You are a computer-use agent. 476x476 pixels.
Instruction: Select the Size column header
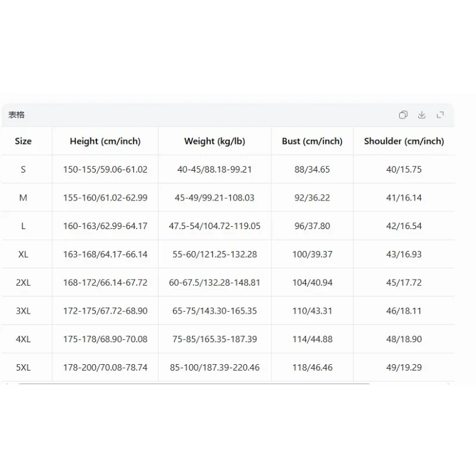(x=23, y=141)
